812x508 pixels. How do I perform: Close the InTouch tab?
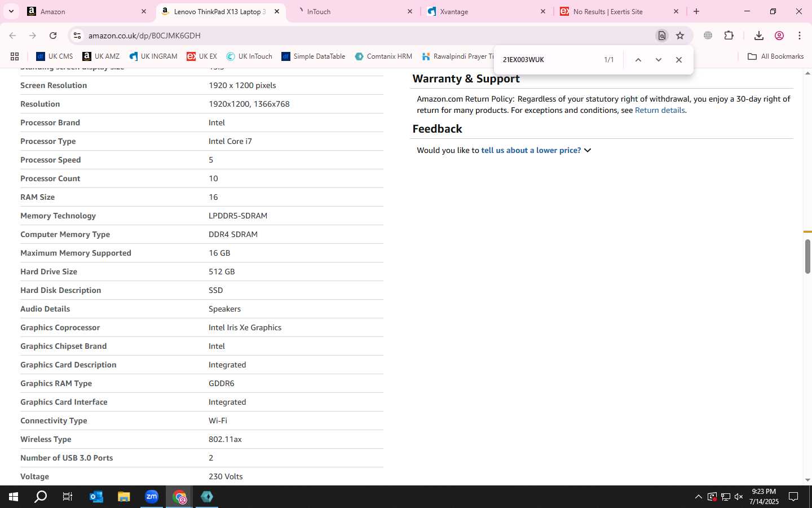[410, 11]
